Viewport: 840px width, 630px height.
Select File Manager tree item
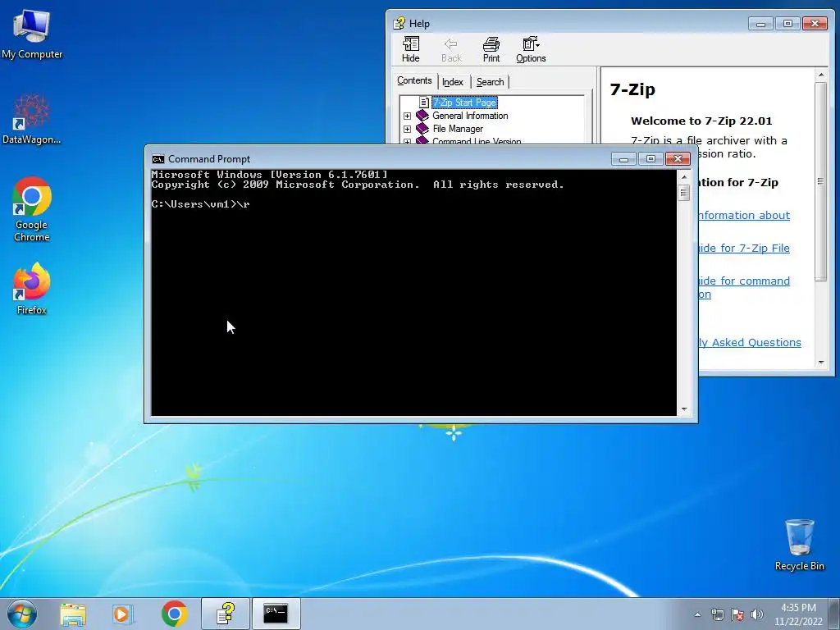point(458,129)
